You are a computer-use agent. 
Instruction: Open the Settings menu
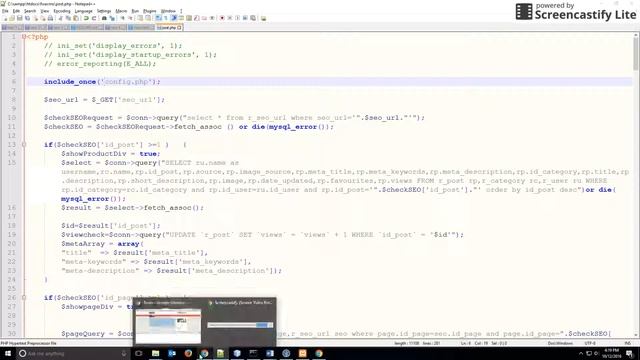(104, 11)
